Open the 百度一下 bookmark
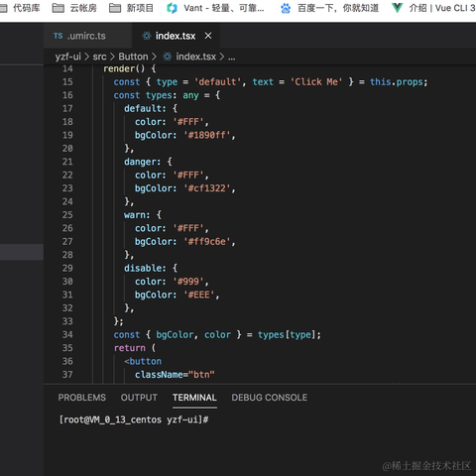The width and height of the screenshot is (476, 476). [330, 8]
